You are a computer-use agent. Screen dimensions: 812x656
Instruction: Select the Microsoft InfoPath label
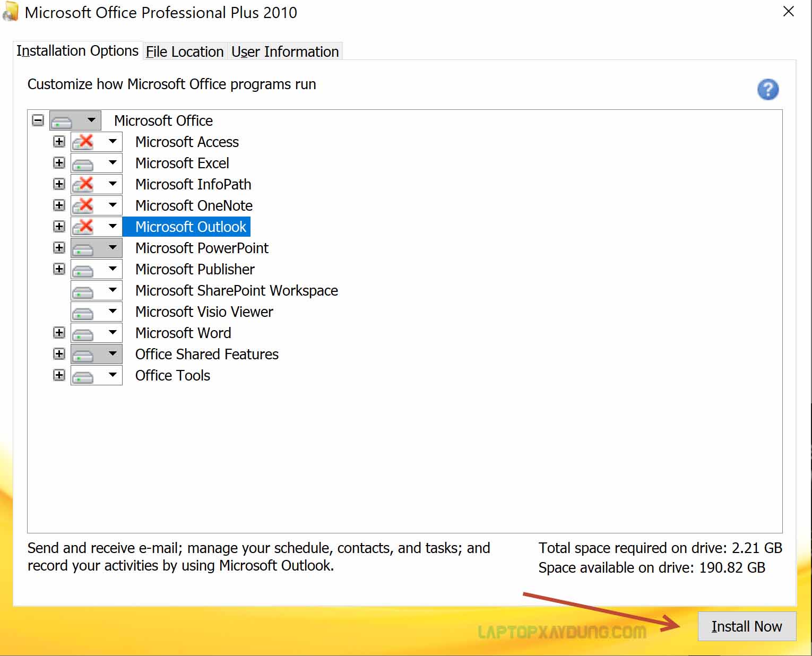point(193,184)
